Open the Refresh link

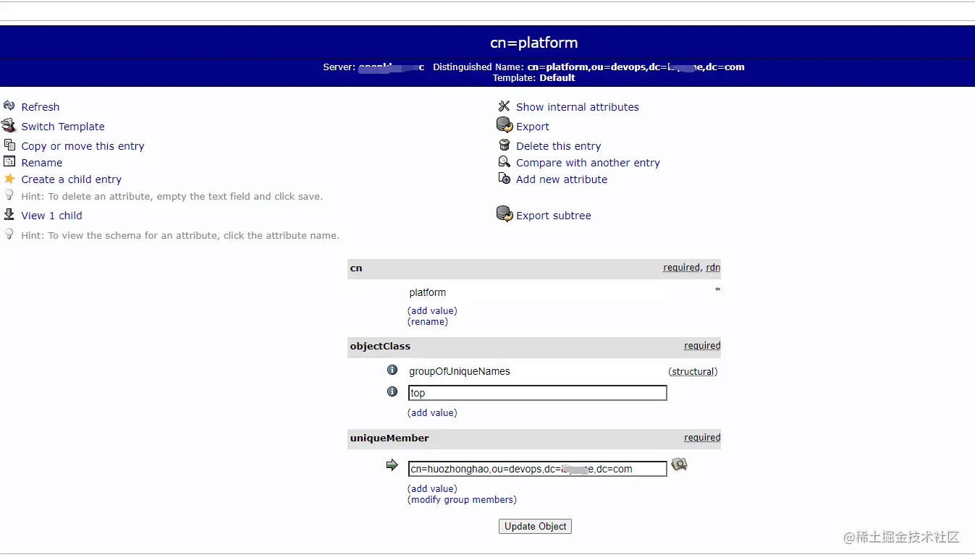(41, 107)
